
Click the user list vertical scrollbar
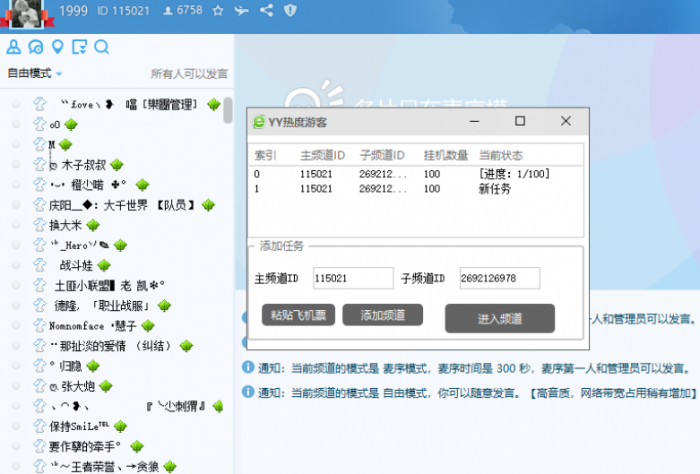[x=228, y=110]
